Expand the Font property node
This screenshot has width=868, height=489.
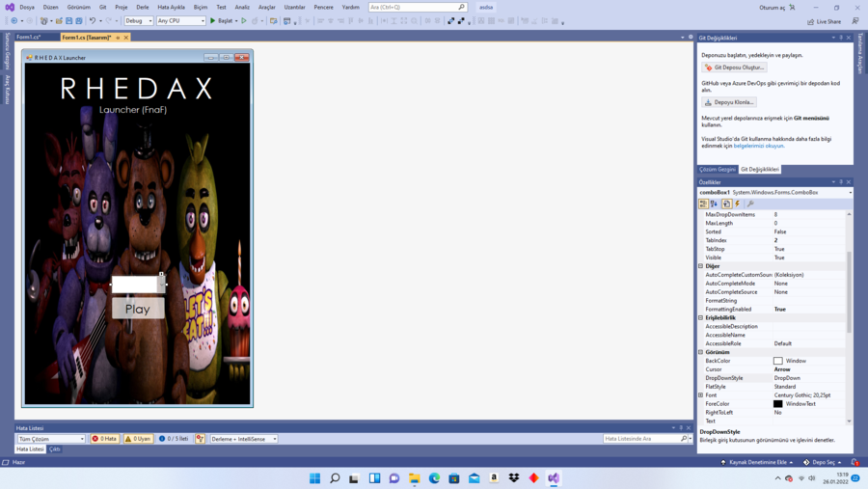click(x=701, y=395)
